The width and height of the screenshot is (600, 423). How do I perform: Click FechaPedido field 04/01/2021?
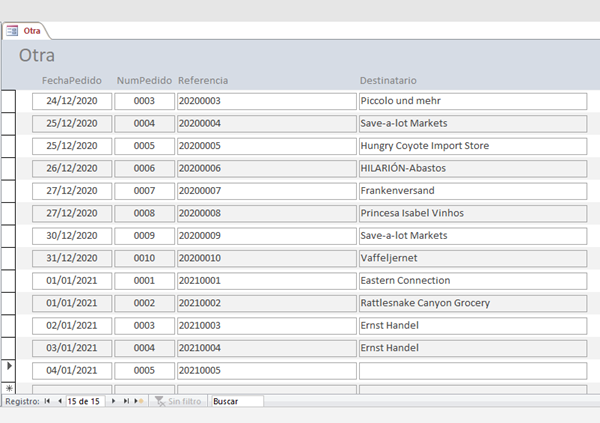(x=72, y=371)
